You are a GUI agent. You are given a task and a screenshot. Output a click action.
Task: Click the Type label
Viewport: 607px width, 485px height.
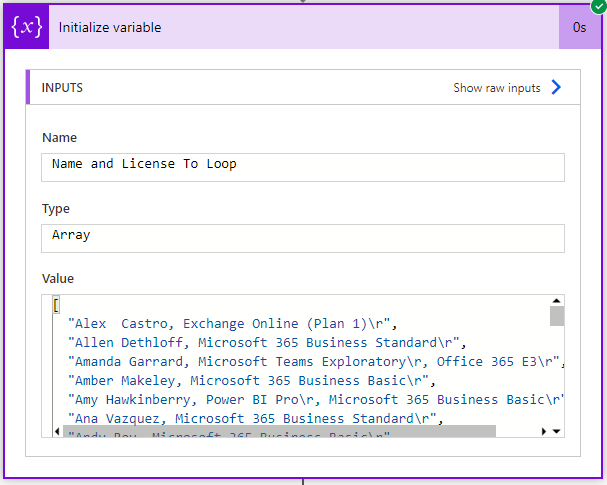pos(56,209)
